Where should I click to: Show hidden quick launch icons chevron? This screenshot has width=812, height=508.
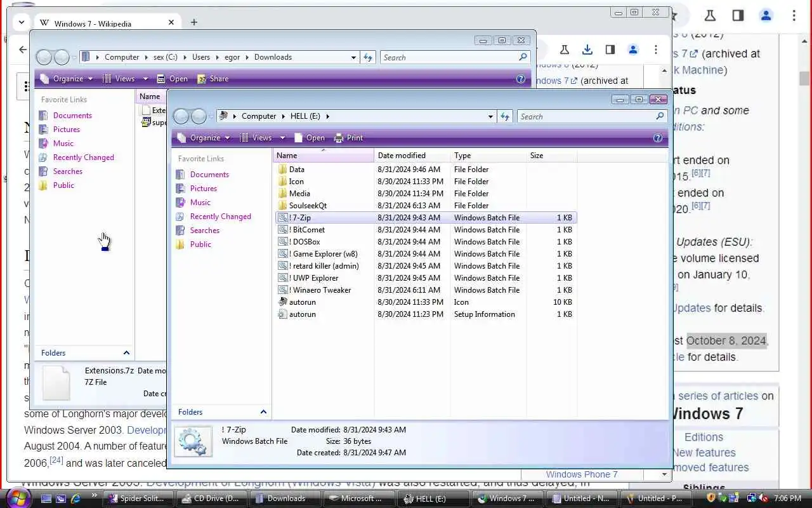95,495
